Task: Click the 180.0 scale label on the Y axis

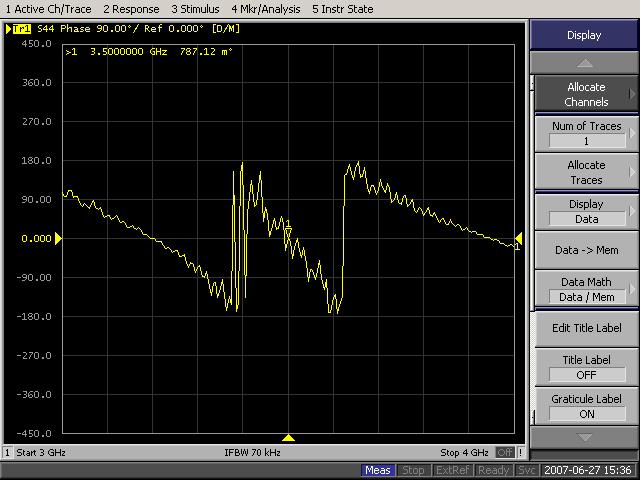Action: click(37, 160)
